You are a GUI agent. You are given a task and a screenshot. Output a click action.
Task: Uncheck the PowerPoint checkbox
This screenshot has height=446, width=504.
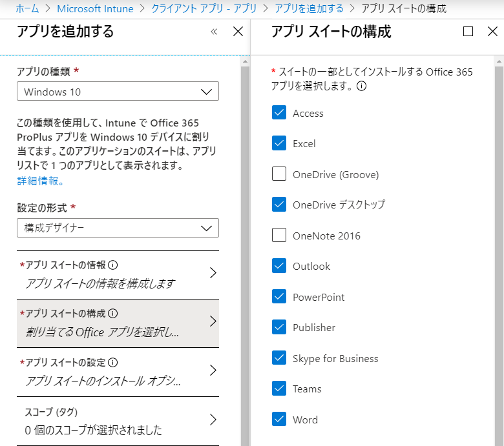(279, 296)
